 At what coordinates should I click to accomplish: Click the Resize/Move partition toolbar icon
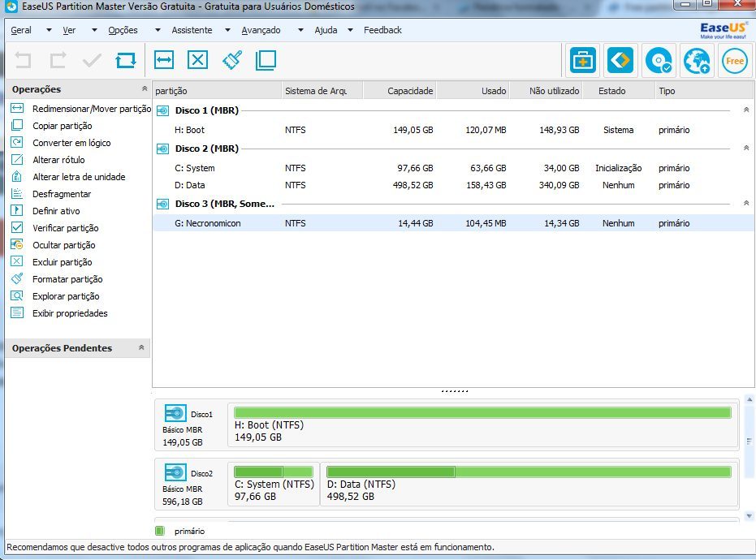(x=164, y=60)
